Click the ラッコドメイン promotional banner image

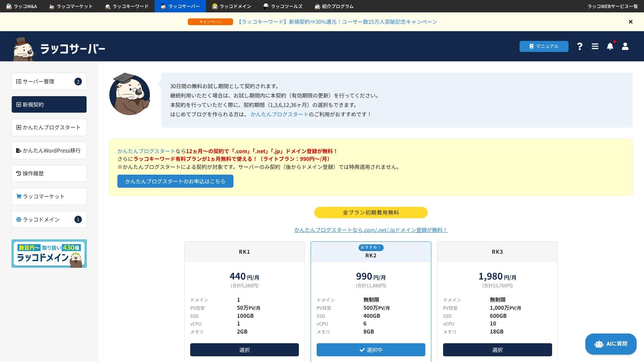pos(49,253)
